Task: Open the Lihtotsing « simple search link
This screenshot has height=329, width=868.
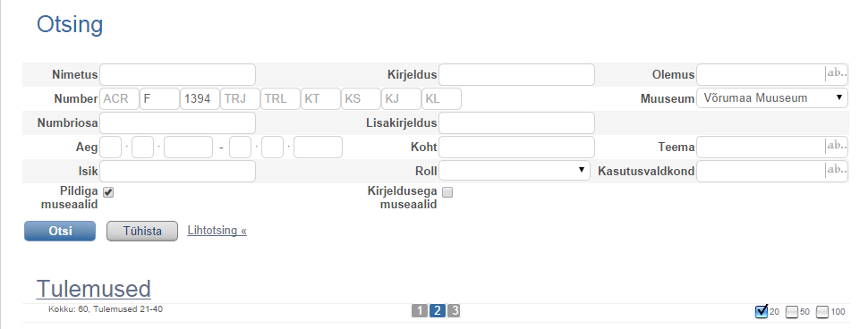Action: pyautogui.click(x=217, y=230)
